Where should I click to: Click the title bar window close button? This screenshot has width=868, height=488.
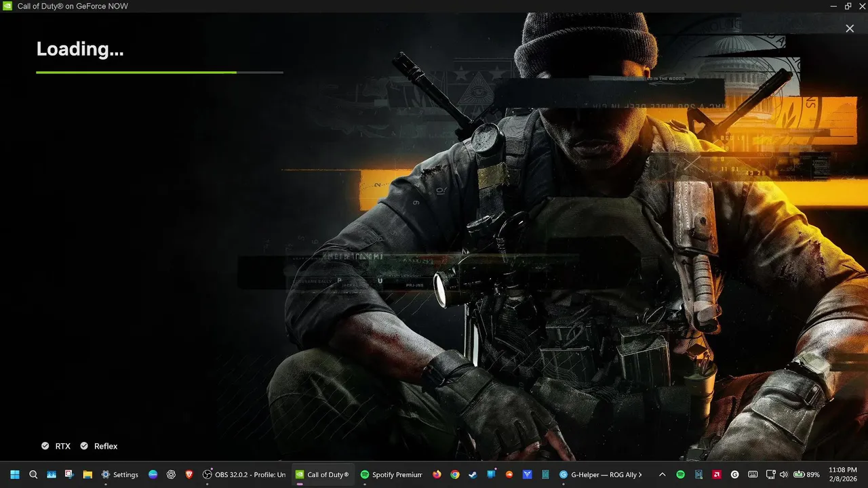pos(861,6)
